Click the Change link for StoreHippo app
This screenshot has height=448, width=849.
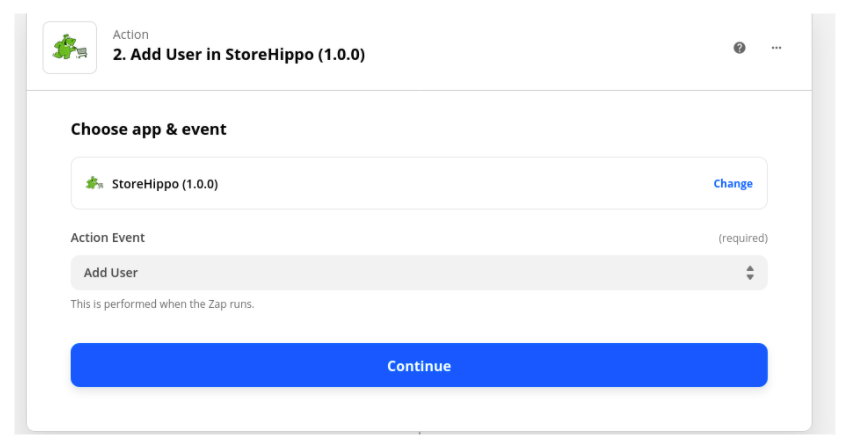[x=733, y=184]
